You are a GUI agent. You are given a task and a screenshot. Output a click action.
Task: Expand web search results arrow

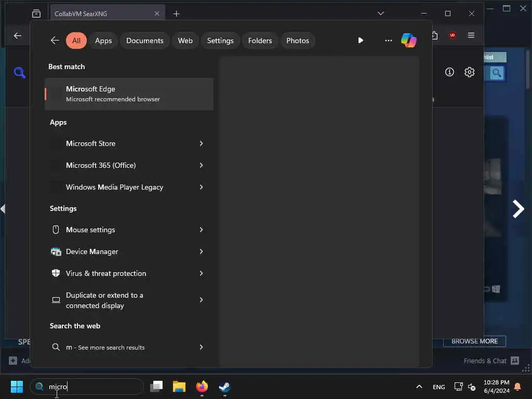(201, 347)
